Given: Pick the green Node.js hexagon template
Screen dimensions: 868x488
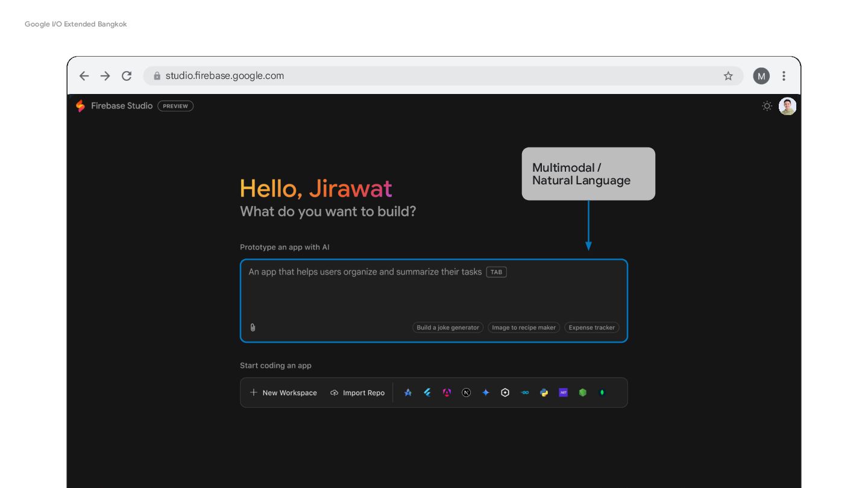Looking at the screenshot, I should point(582,393).
